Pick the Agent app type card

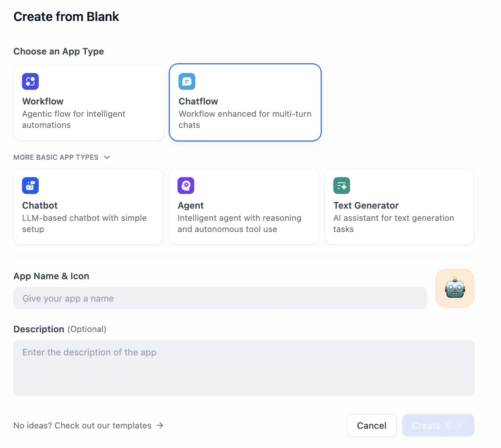(x=244, y=217)
